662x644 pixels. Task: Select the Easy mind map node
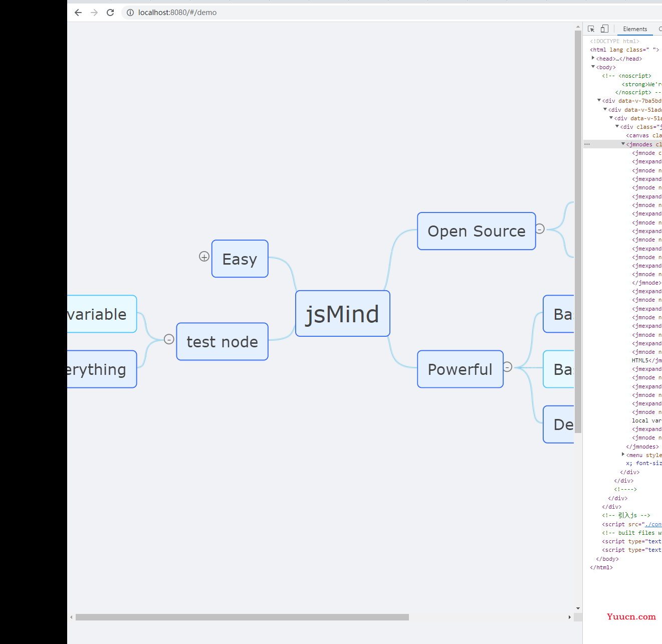[240, 259]
